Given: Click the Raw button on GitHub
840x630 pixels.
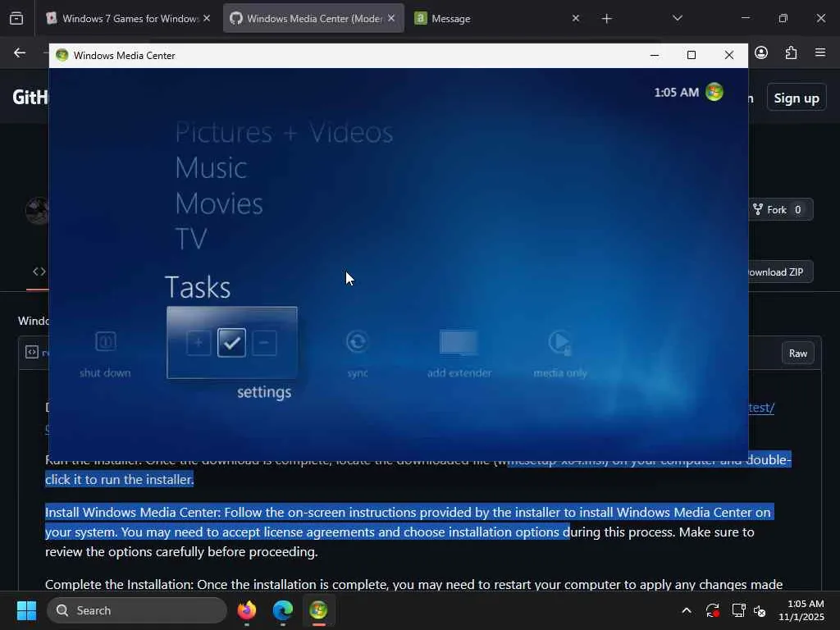Looking at the screenshot, I should [797, 353].
